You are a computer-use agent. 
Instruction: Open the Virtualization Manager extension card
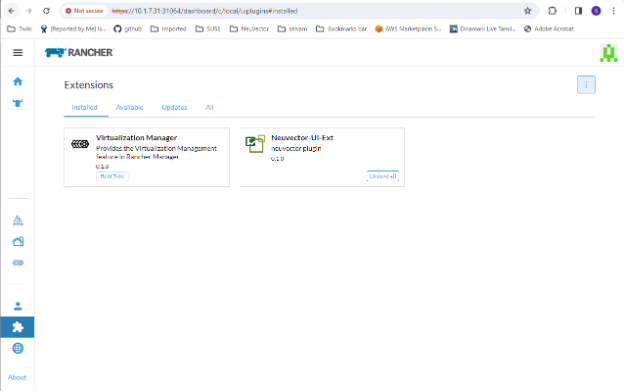[147, 157]
